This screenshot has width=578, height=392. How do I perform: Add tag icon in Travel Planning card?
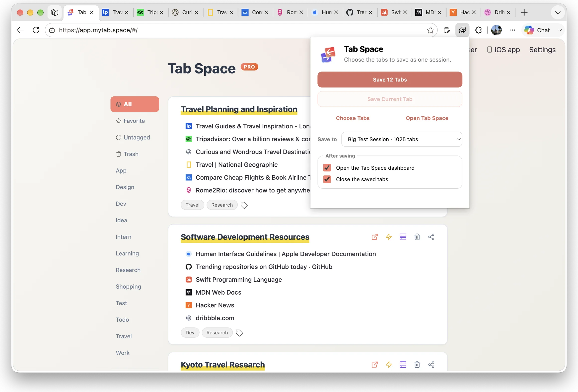pos(244,205)
